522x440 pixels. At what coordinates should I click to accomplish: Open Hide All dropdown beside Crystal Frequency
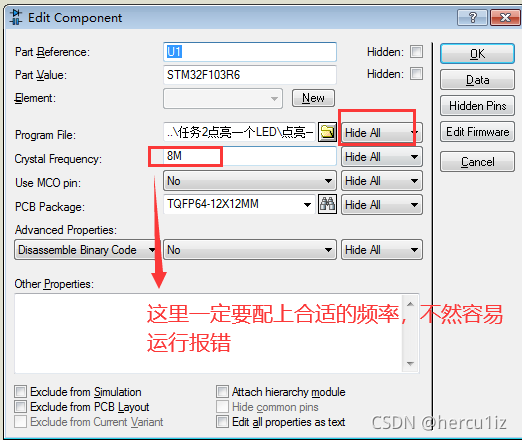tap(382, 157)
